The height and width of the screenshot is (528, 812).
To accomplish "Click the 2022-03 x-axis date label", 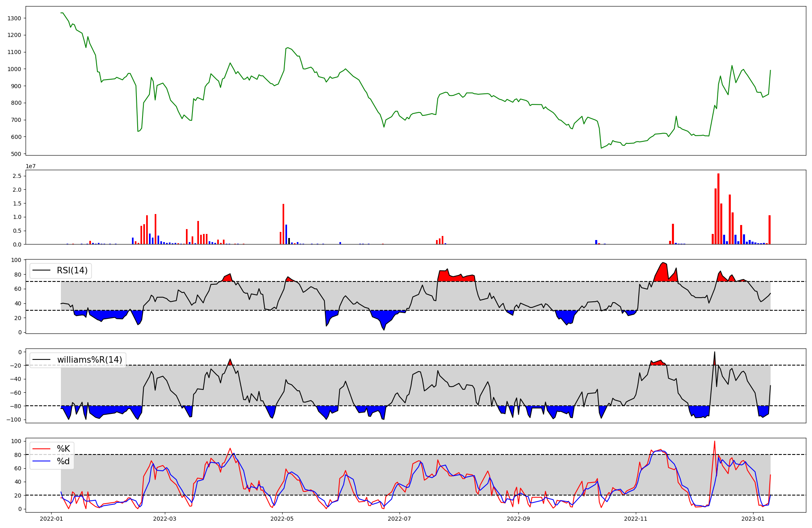I will pyautogui.click(x=165, y=519).
